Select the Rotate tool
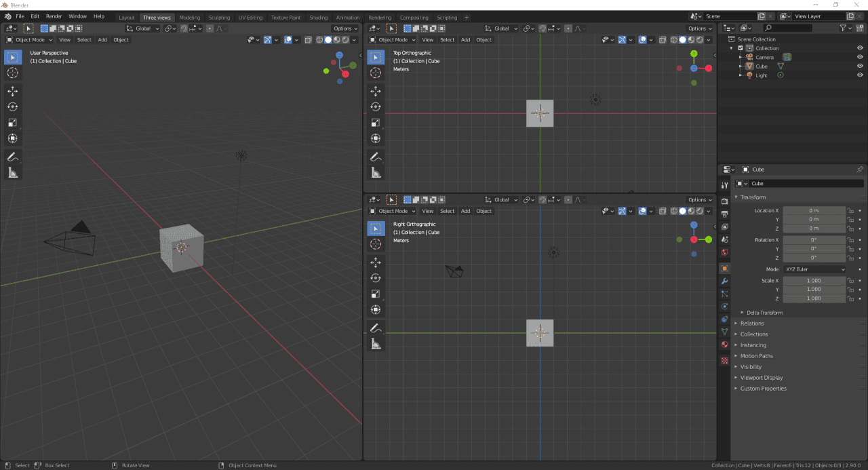The image size is (868, 470). 12,106
